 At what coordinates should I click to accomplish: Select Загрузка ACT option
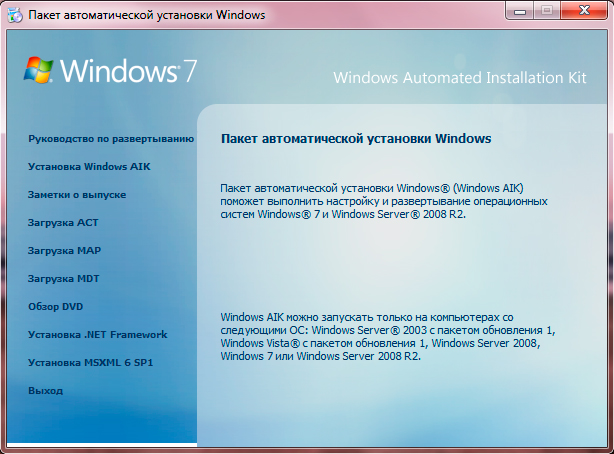click(63, 223)
